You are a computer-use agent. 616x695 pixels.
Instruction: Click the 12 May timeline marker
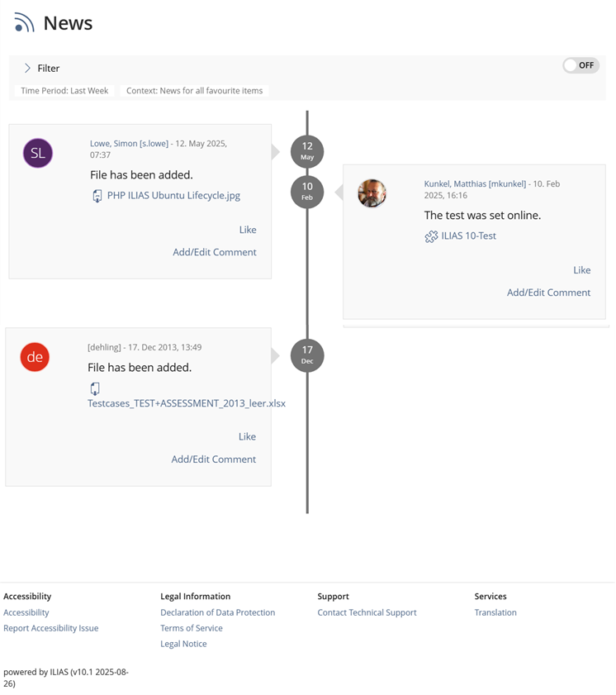[307, 150]
